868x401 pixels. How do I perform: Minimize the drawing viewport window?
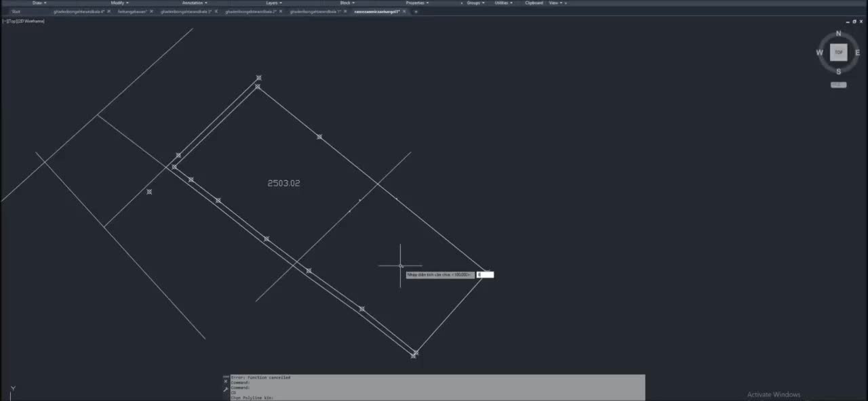click(x=847, y=21)
